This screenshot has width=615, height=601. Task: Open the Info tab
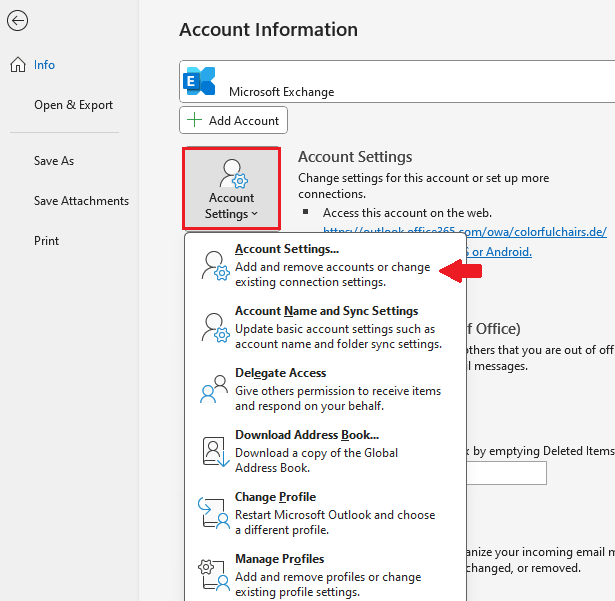click(x=44, y=65)
